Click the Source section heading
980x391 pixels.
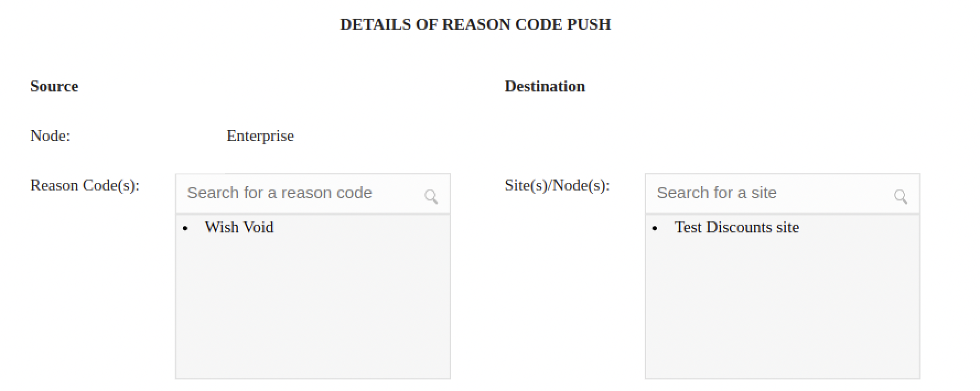54,86
